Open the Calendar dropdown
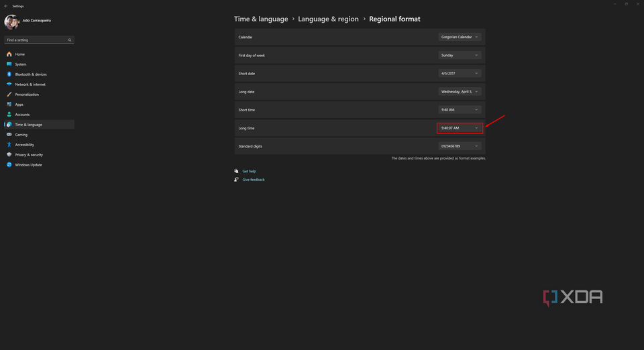Viewport: 644px width, 350px height. coord(460,37)
